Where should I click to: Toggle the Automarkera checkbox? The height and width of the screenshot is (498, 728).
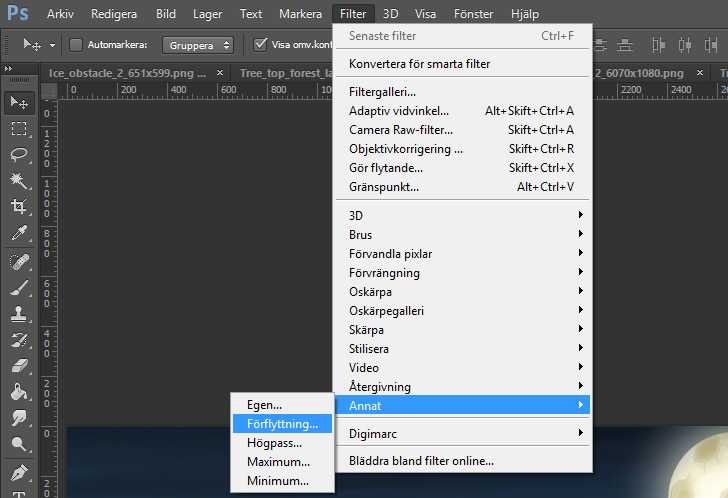76,45
